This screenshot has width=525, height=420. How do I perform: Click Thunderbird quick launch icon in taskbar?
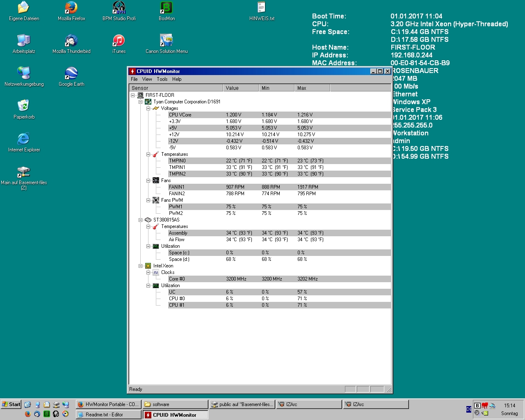(37, 414)
